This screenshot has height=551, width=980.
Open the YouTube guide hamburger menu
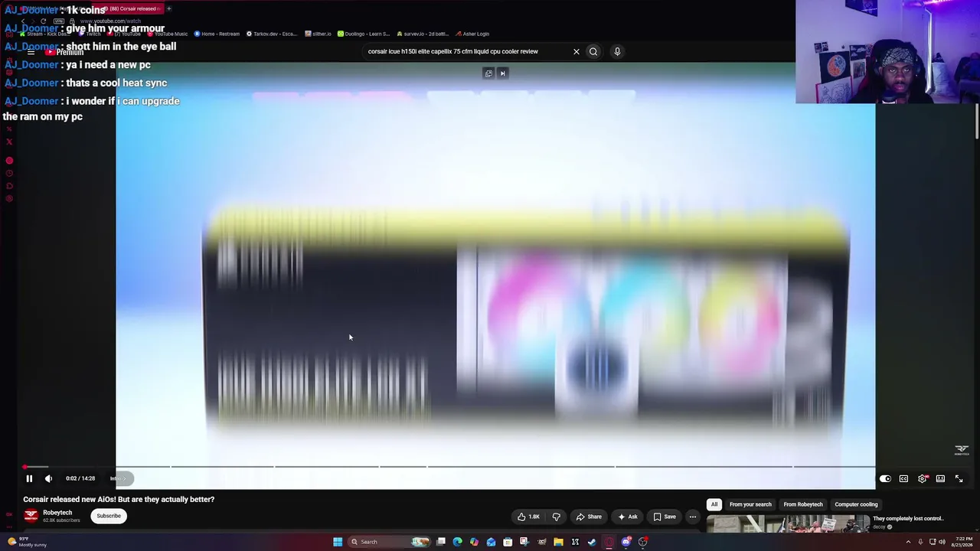[x=31, y=52]
